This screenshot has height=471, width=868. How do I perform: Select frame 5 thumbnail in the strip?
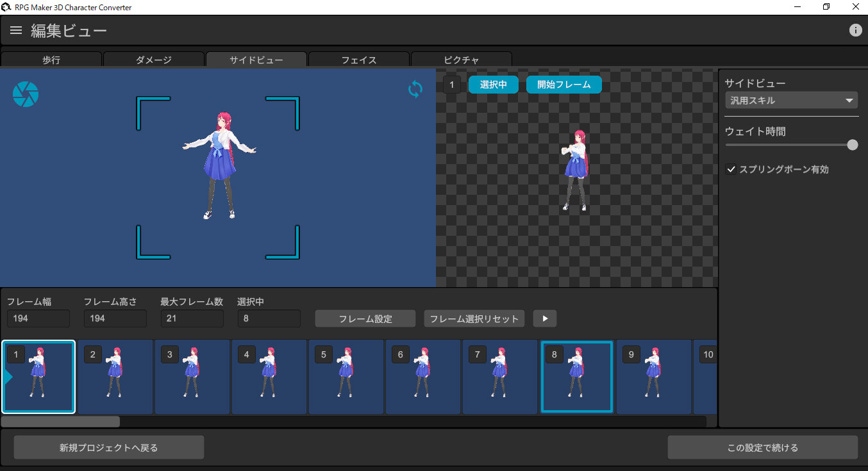click(x=346, y=377)
